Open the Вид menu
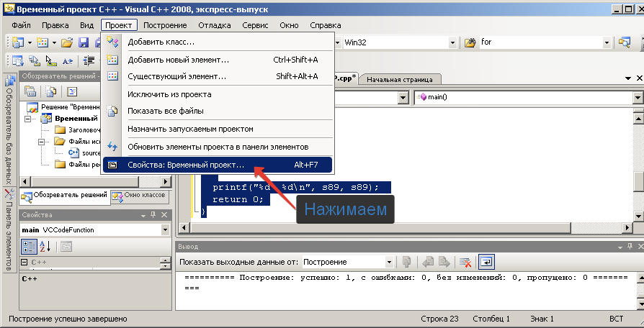644x328 pixels. pos(86,25)
